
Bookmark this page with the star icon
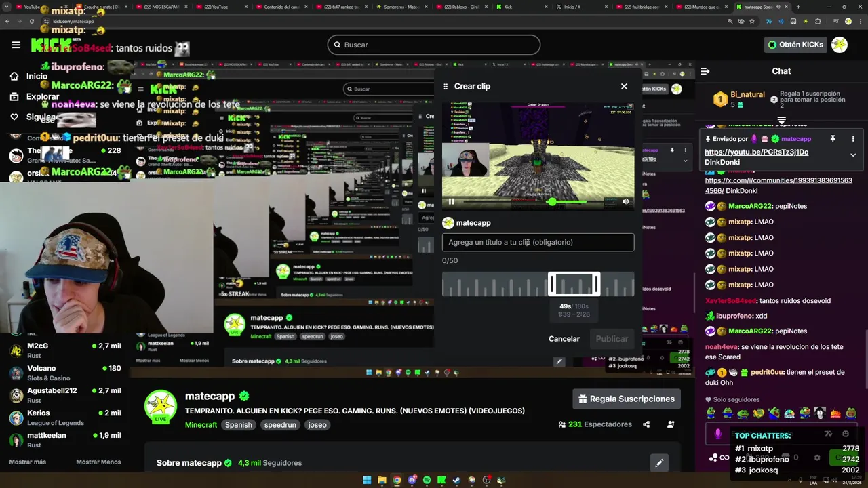coord(753,21)
